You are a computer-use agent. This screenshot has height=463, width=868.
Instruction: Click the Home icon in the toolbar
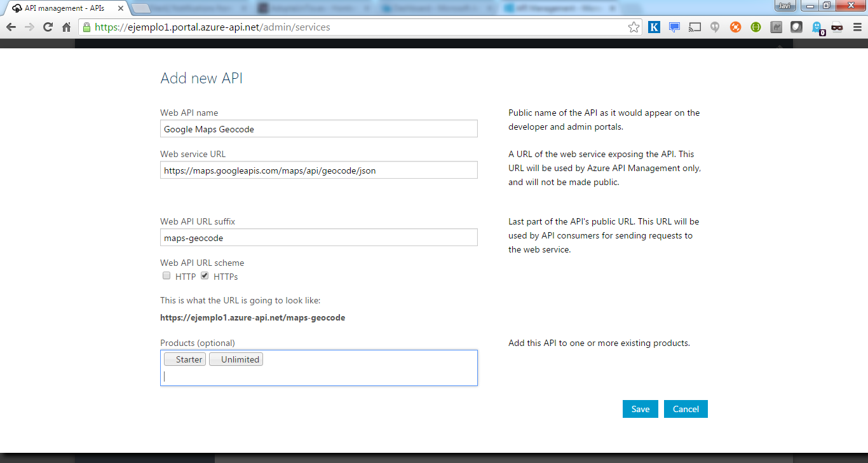(66, 27)
